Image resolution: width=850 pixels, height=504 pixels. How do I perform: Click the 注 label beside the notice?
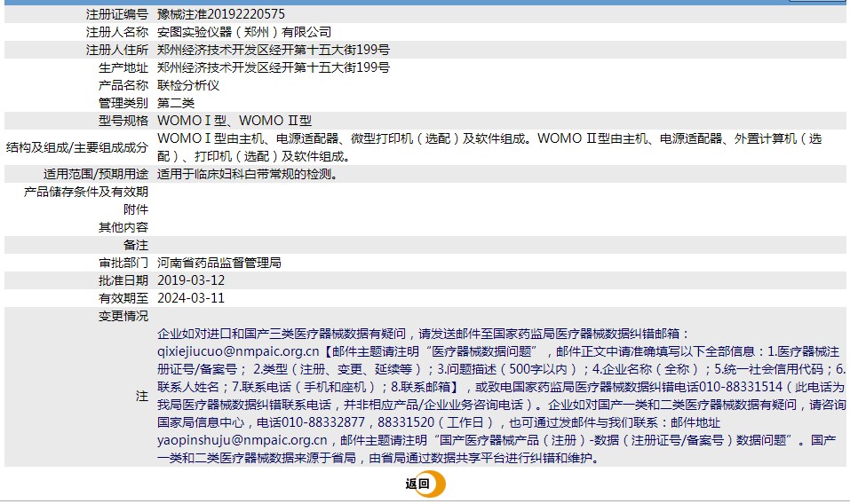point(141,397)
